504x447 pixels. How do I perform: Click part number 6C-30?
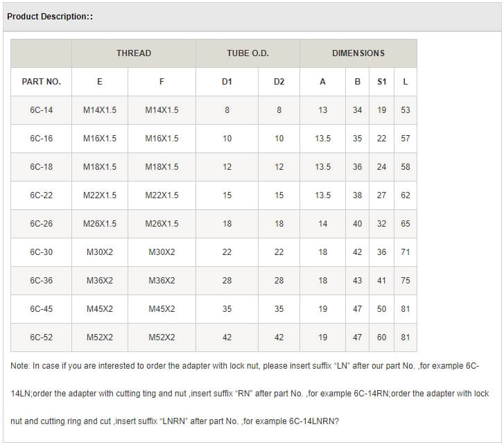coord(42,252)
